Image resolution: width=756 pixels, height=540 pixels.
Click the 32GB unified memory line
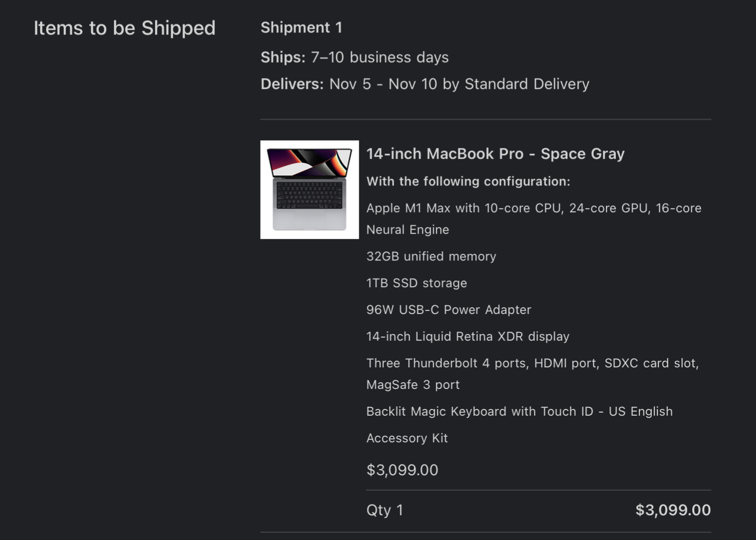click(x=431, y=256)
